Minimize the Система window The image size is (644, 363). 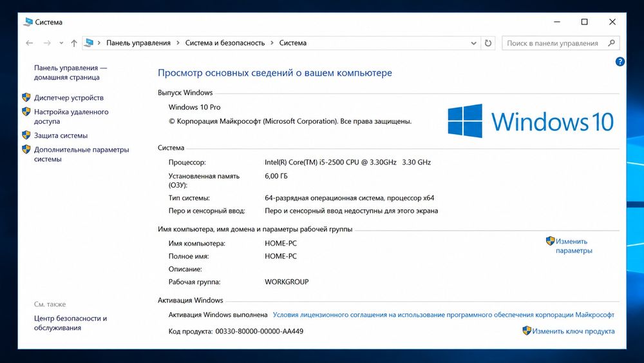click(x=557, y=22)
